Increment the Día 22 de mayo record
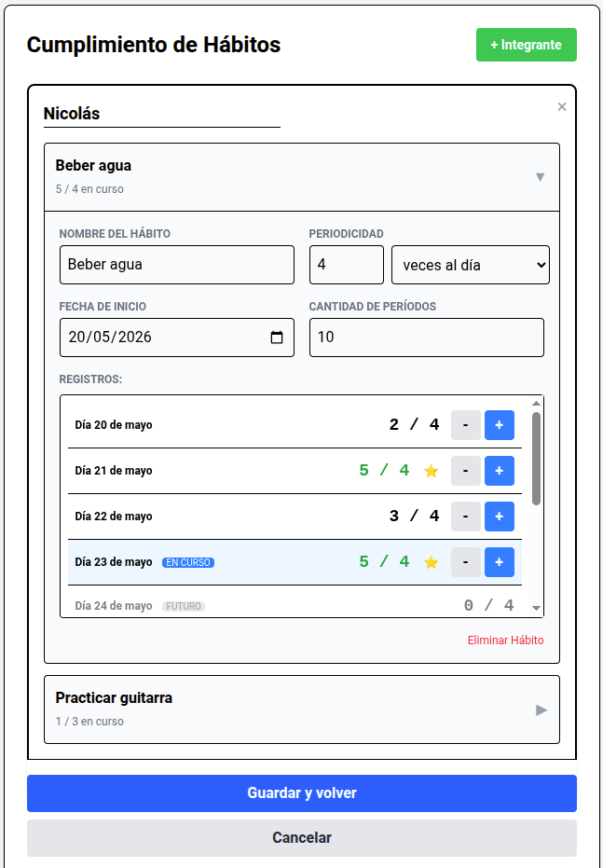603x868 pixels. click(500, 517)
